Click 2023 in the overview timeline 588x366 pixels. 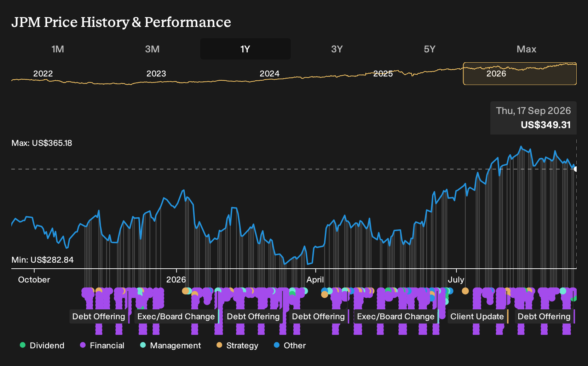(156, 74)
